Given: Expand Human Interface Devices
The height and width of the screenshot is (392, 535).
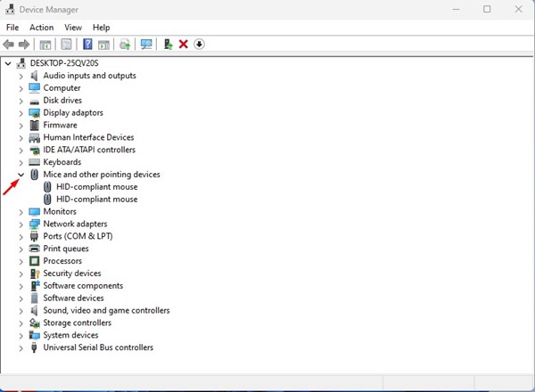Looking at the screenshot, I should click(21, 138).
